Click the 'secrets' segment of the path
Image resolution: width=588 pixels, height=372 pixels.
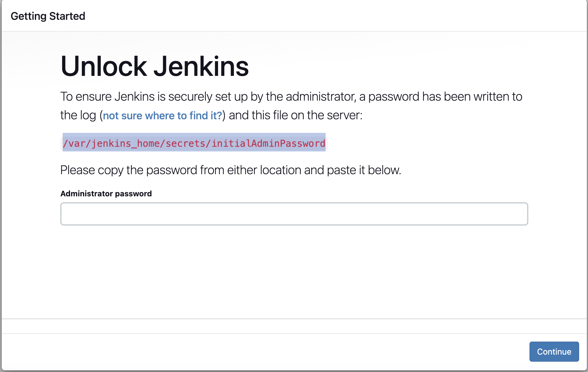point(185,143)
